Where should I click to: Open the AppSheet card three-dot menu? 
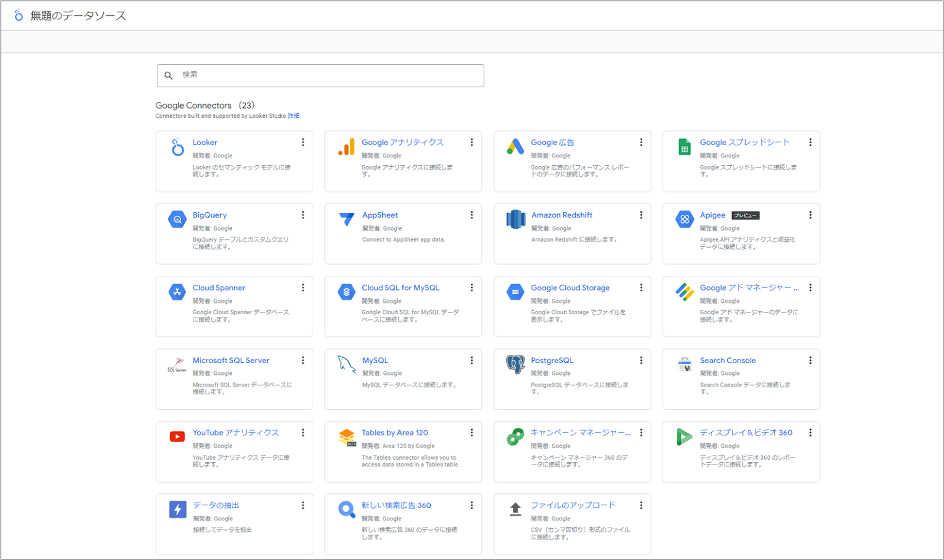[471, 215]
